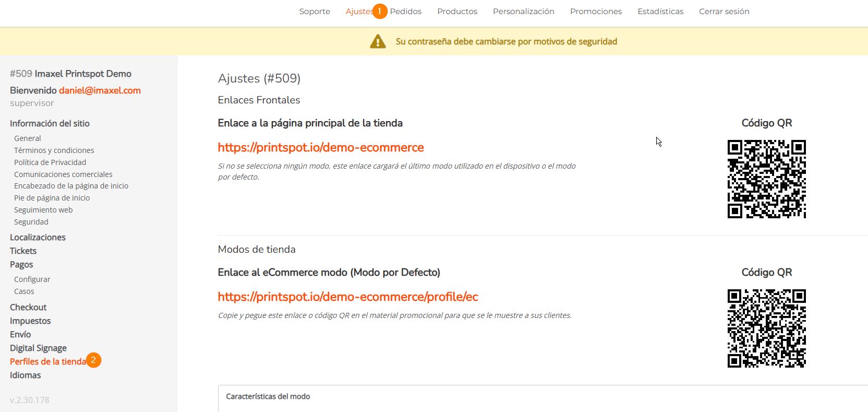This screenshot has height=412, width=868.
Task: Open Configurar under Pagos
Action: [x=32, y=279]
